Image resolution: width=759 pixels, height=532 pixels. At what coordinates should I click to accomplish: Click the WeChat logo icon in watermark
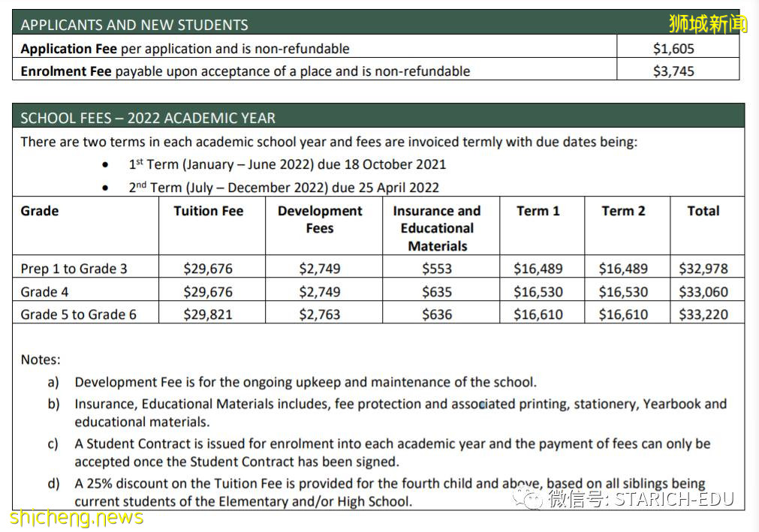click(532, 498)
